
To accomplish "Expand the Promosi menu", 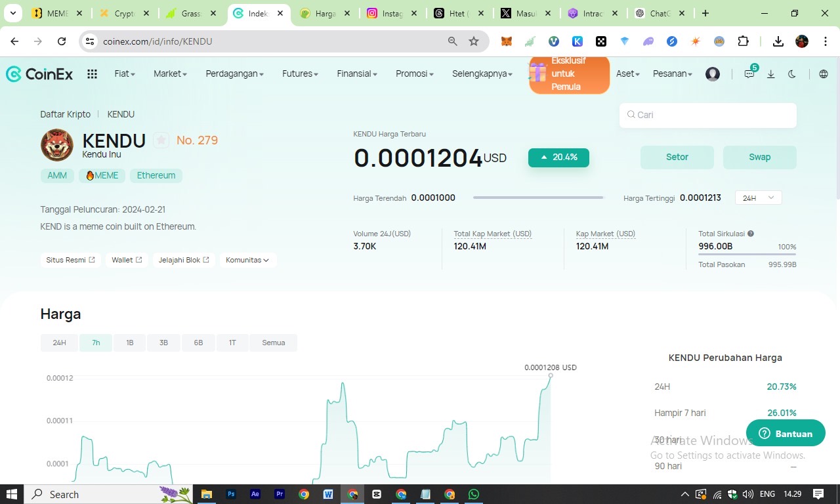I will [x=415, y=73].
